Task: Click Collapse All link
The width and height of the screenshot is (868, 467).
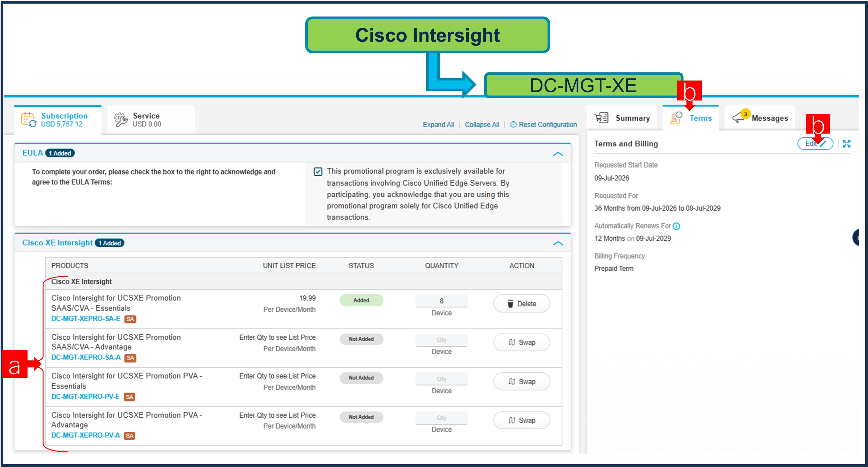Action: point(482,125)
